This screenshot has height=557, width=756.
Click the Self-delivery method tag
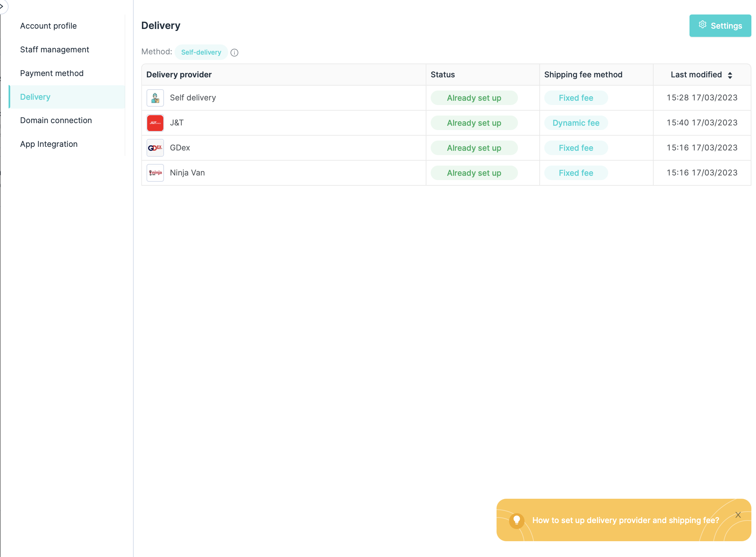[x=201, y=52]
